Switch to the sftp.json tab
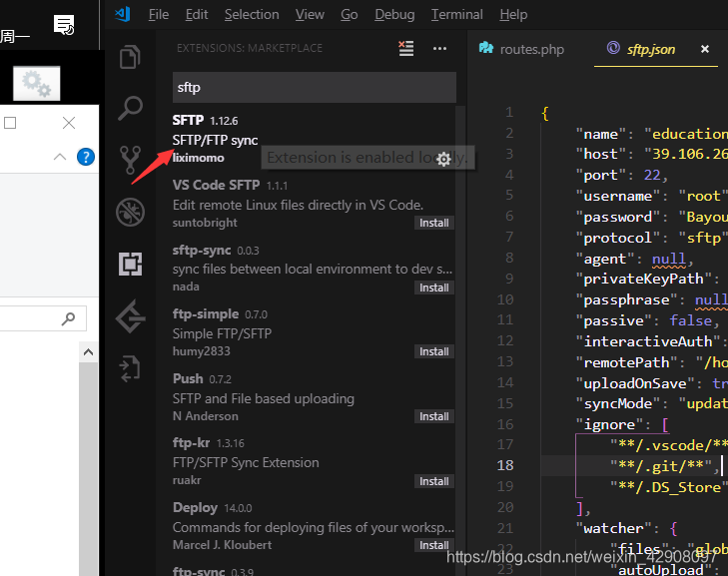 click(x=650, y=49)
